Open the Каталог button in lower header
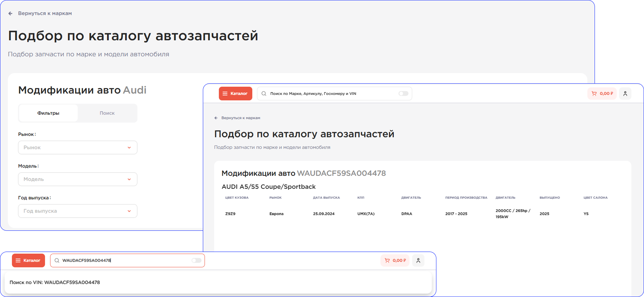This screenshot has height=297, width=644. click(28, 260)
